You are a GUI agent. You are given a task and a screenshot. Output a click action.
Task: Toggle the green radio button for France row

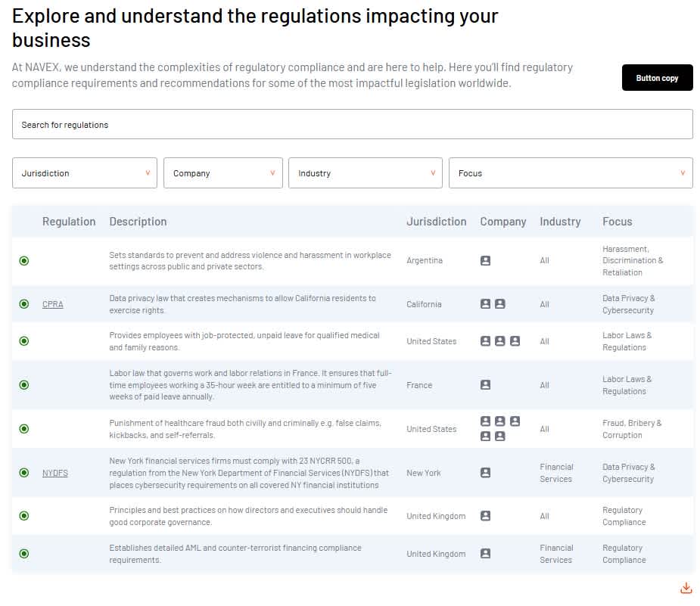pos(24,385)
